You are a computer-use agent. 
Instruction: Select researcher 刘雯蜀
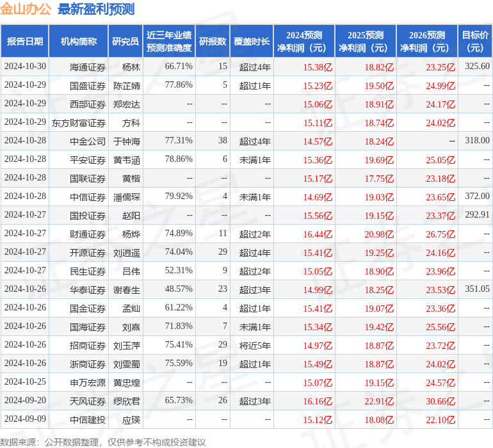[127, 364]
